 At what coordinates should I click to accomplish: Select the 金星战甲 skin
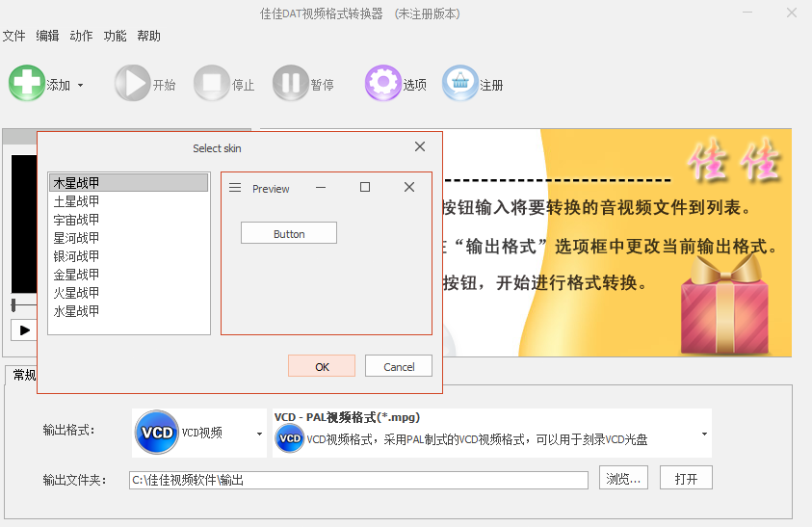(128, 275)
